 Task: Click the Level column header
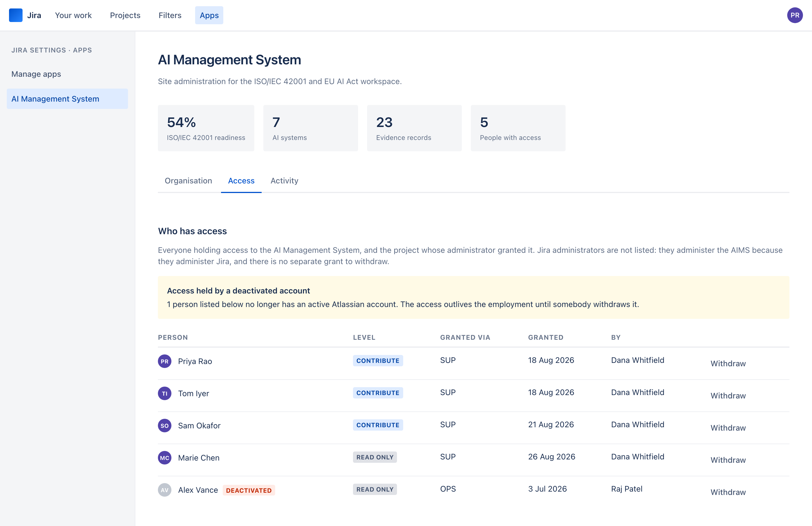(x=364, y=337)
